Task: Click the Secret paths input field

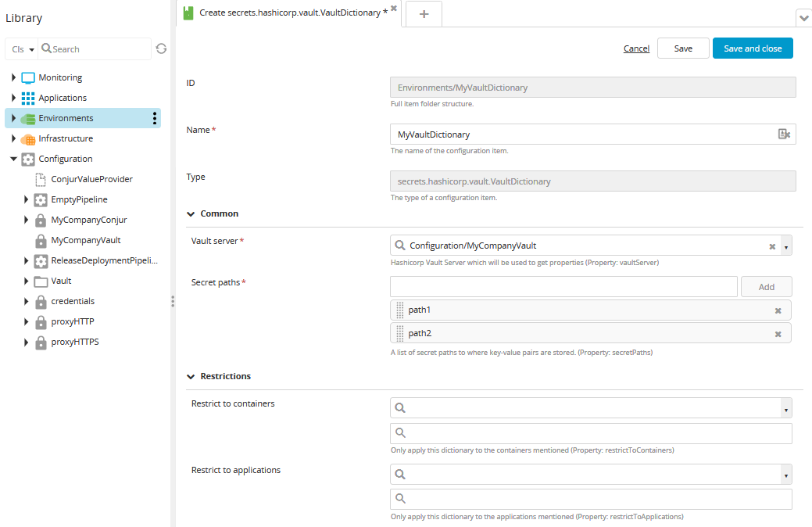Action: 563,287
